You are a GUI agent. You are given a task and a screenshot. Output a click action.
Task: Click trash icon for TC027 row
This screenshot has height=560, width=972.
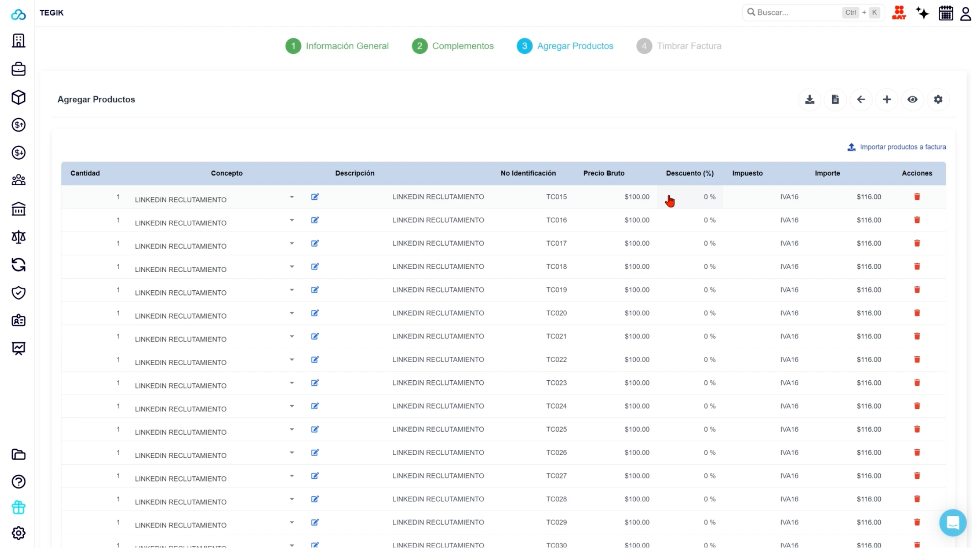pos(917,476)
